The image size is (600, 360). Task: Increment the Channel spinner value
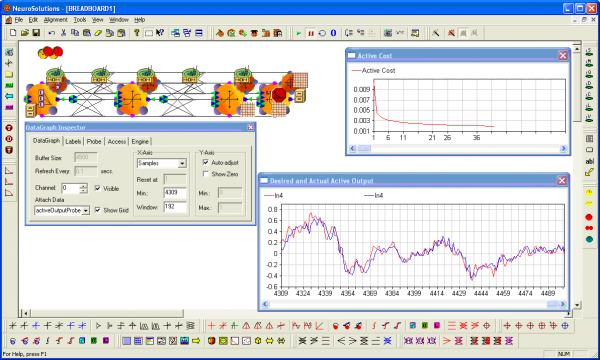pos(83,186)
